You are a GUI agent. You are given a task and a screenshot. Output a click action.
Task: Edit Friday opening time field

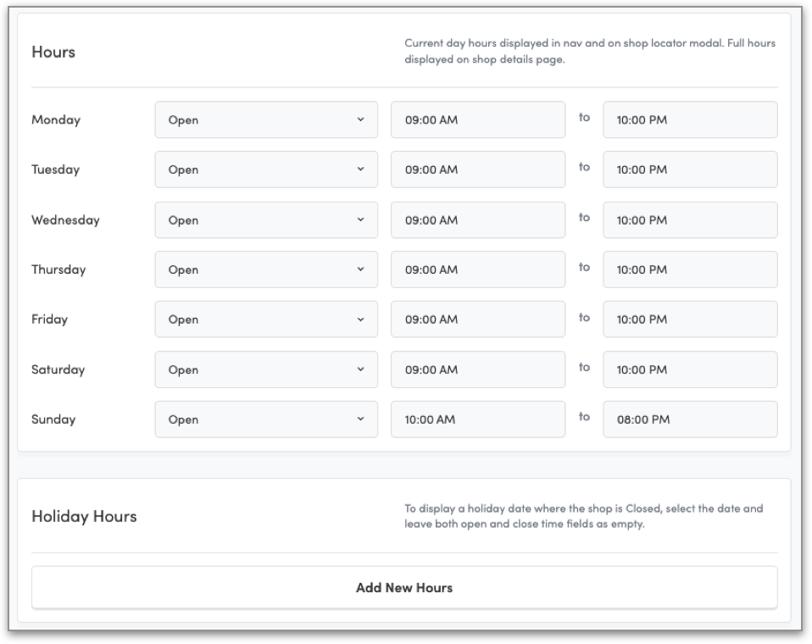pyautogui.click(x=477, y=319)
